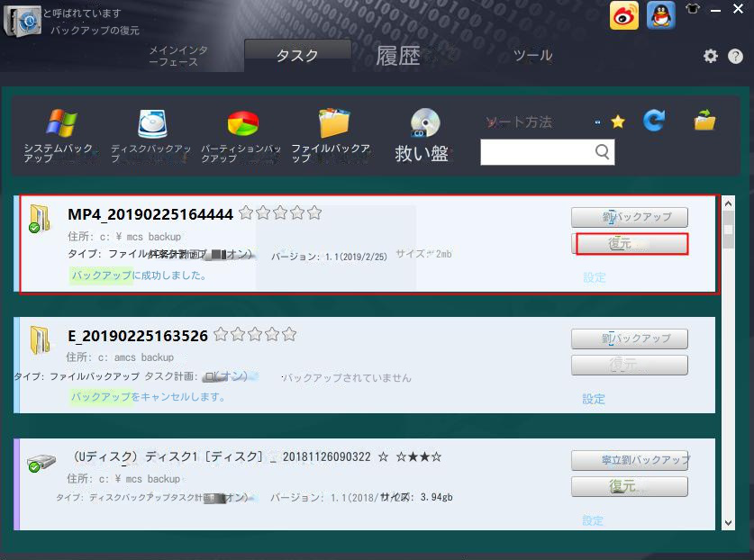754x560 pixels.
Task: Give MP4_20190225164444 a one-star rating
Action: coord(246,213)
